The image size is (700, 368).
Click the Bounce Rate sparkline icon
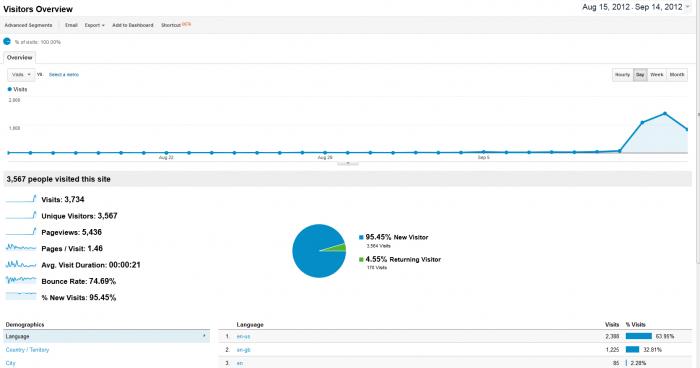(21, 280)
